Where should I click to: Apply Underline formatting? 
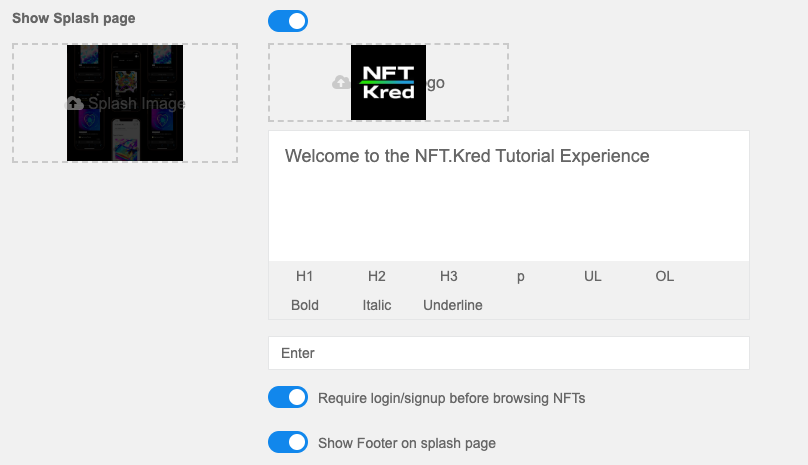[453, 305]
